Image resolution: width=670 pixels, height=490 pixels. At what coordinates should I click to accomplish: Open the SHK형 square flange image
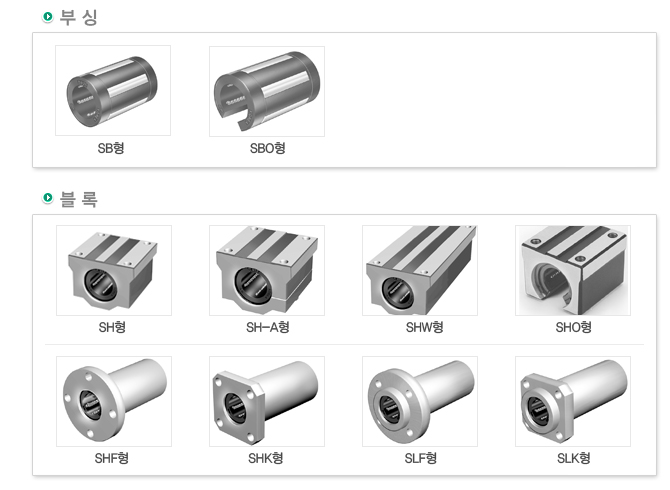[x=267, y=402]
